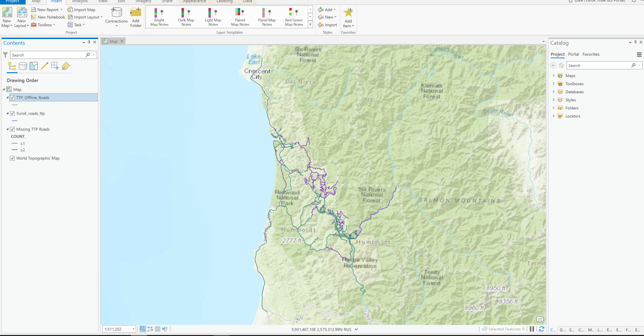Click the Add styles button
644x336 pixels.
[327, 9]
